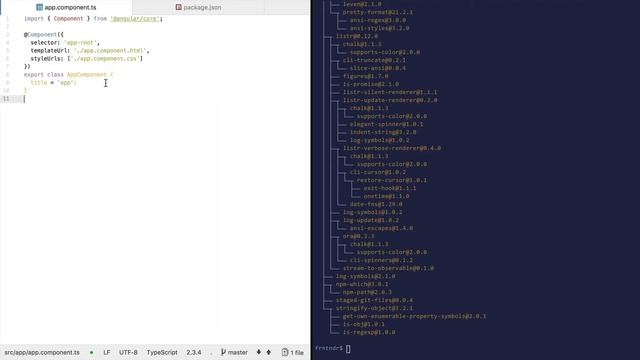Click is-obj entry in terminal output
640x360 pixels.
tap(364, 324)
